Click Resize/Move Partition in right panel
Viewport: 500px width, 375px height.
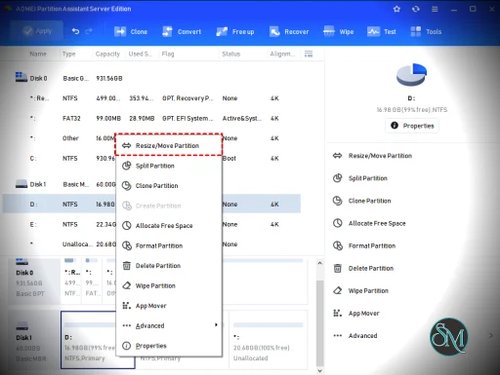pyautogui.click(x=372, y=156)
